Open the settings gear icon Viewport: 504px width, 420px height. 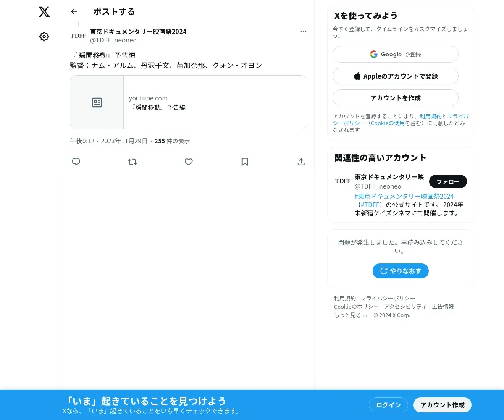(x=44, y=37)
